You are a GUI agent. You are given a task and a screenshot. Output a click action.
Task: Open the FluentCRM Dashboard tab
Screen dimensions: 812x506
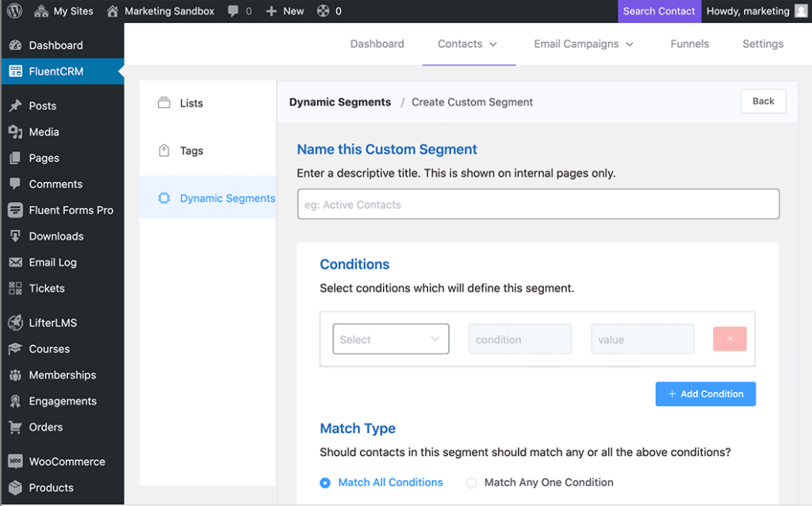(377, 44)
